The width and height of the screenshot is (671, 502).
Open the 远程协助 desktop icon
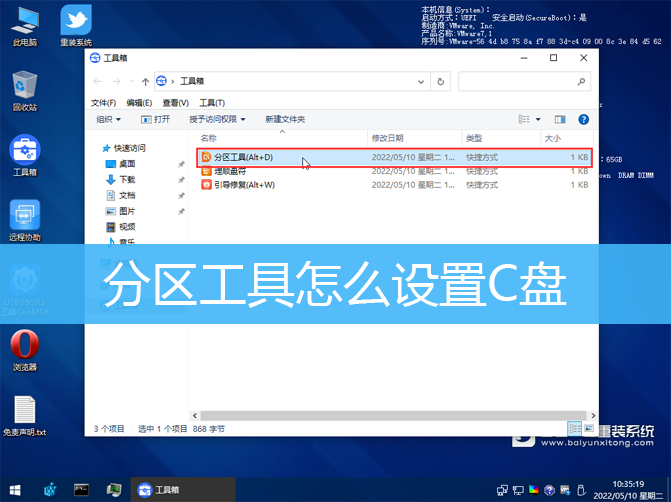tap(25, 220)
